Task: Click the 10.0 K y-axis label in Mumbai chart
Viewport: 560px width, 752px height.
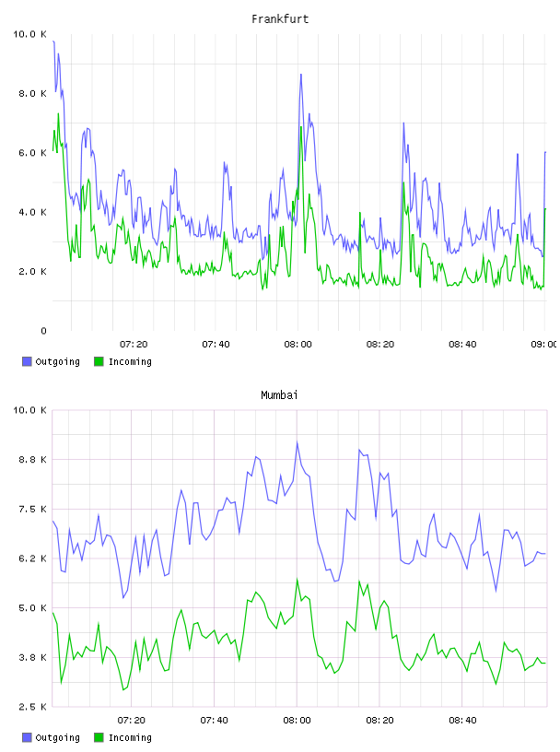Action: [29, 410]
